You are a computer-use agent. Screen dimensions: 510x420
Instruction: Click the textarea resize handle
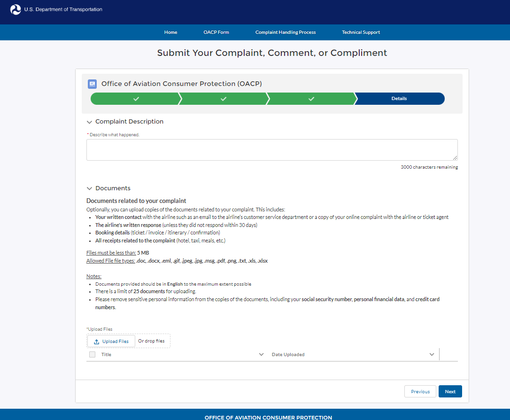[x=455, y=158]
